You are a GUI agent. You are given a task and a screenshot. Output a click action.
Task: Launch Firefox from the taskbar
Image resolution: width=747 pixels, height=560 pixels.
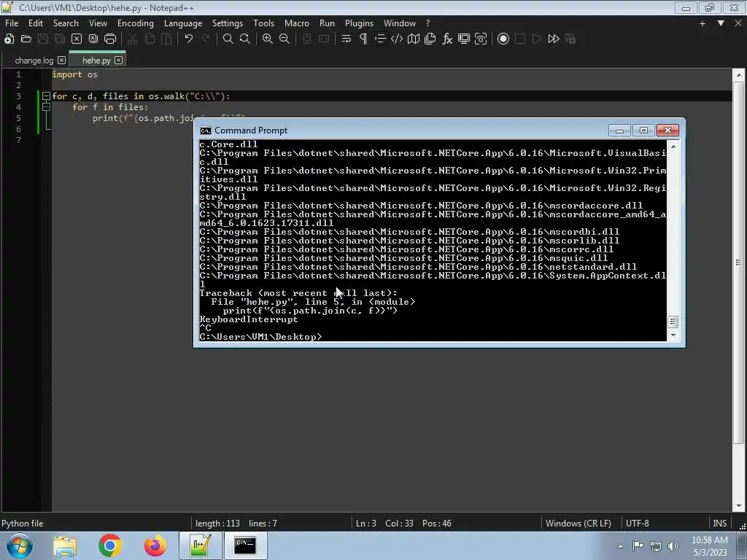[x=155, y=545]
